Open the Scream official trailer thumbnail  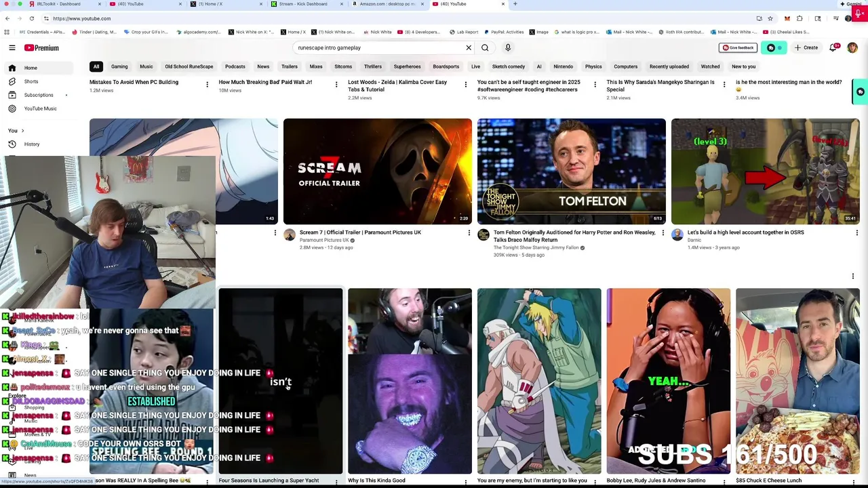378,171
